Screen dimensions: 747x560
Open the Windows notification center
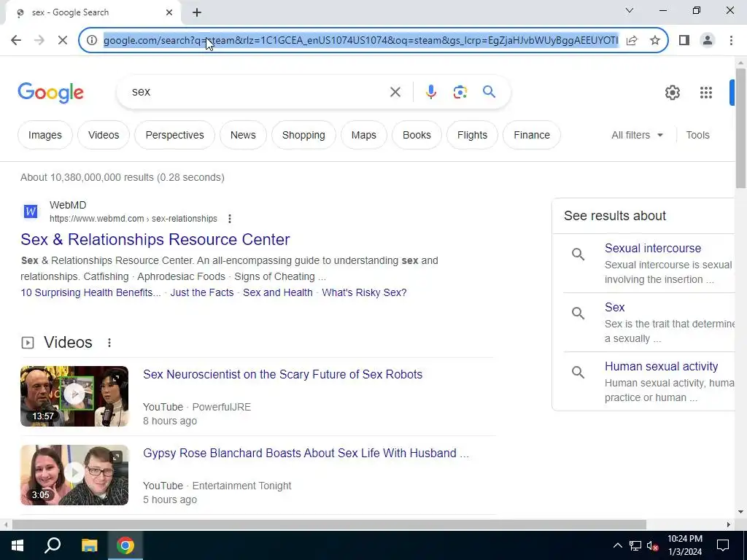pyautogui.click(x=723, y=545)
